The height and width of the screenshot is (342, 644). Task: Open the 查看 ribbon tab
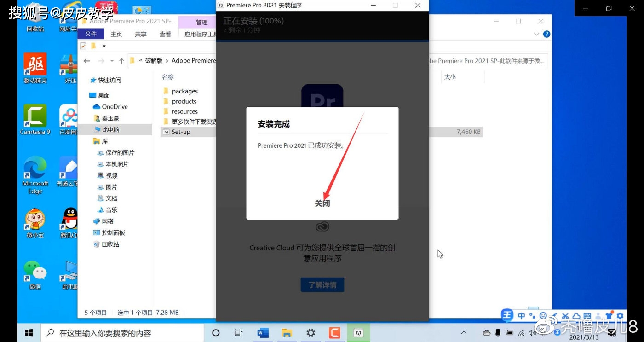(165, 34)
